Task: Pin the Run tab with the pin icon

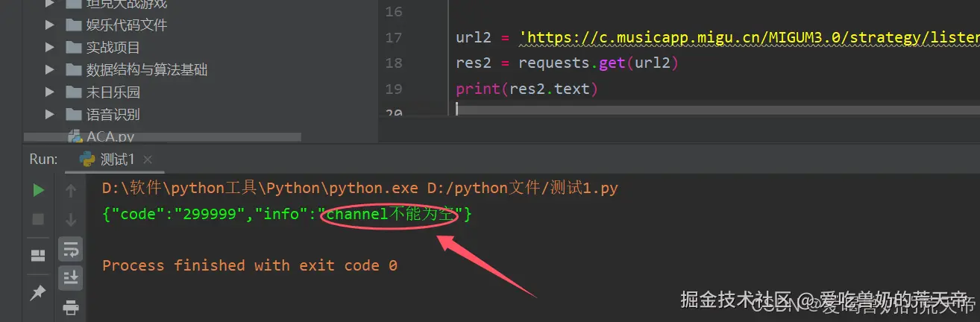Action: (x=38, y=293)
